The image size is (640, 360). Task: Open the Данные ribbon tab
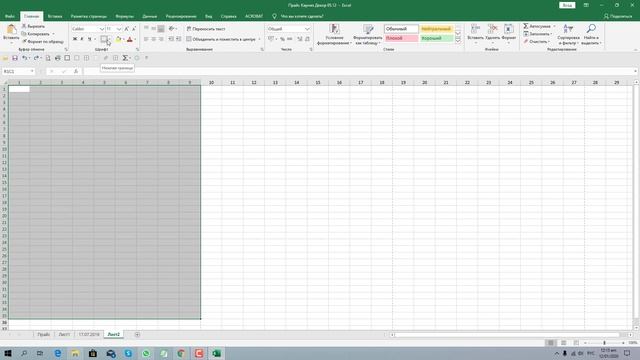pos(149,16)
